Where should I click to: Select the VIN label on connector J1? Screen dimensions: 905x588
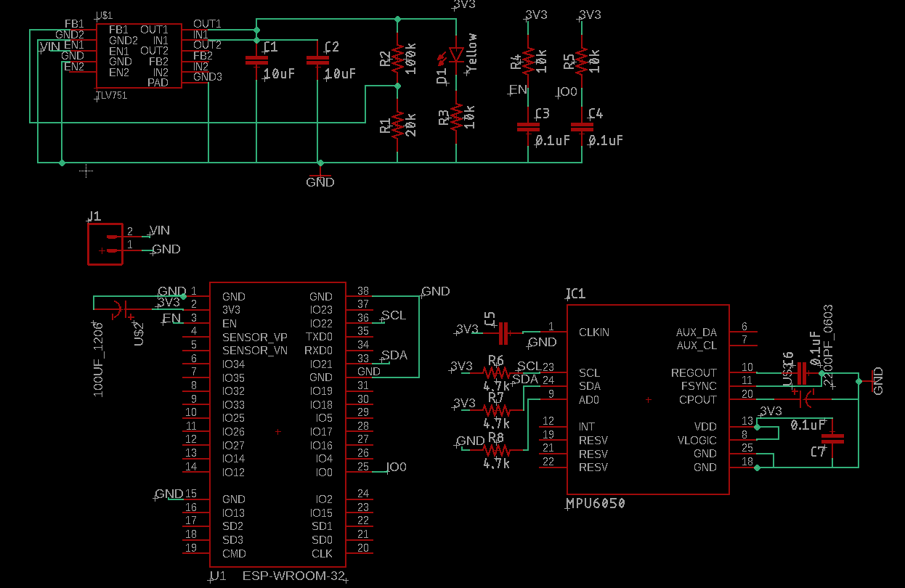159,230
